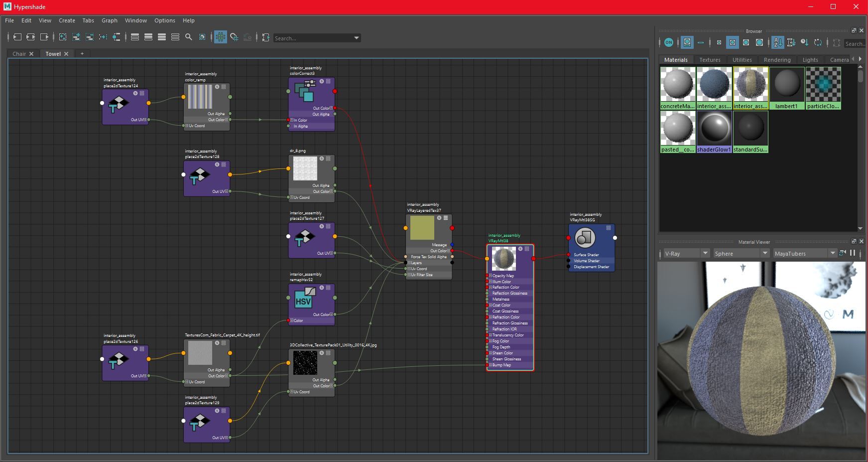The image size is (868, 462).
Task: Toggle Browser view as list
Action: 701,42
